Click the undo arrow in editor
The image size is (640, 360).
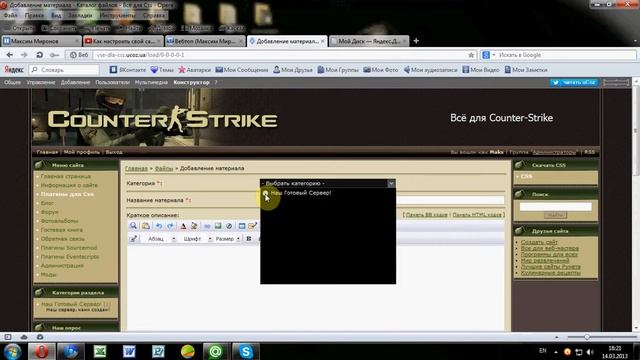[159, 226]
